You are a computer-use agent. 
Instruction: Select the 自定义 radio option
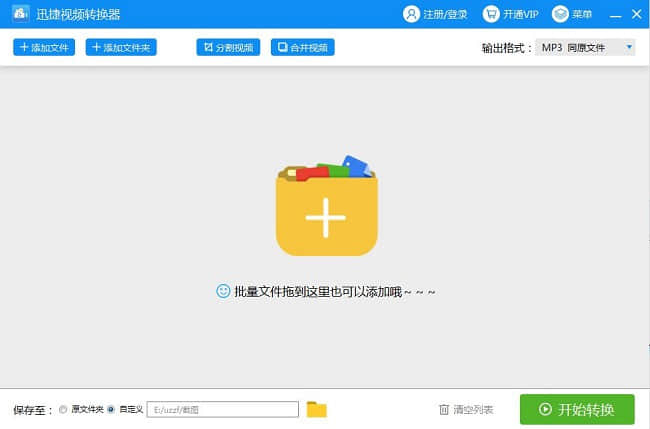click(x=111, y=410)
